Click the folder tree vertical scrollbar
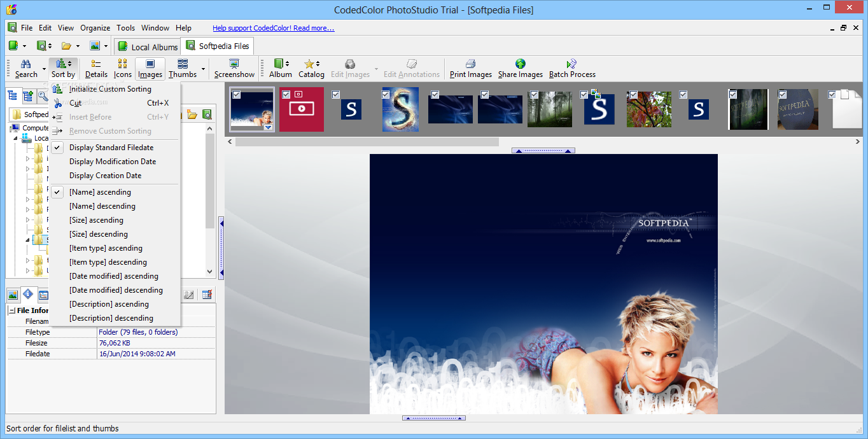The image size is (868, 439). point(211,180)
